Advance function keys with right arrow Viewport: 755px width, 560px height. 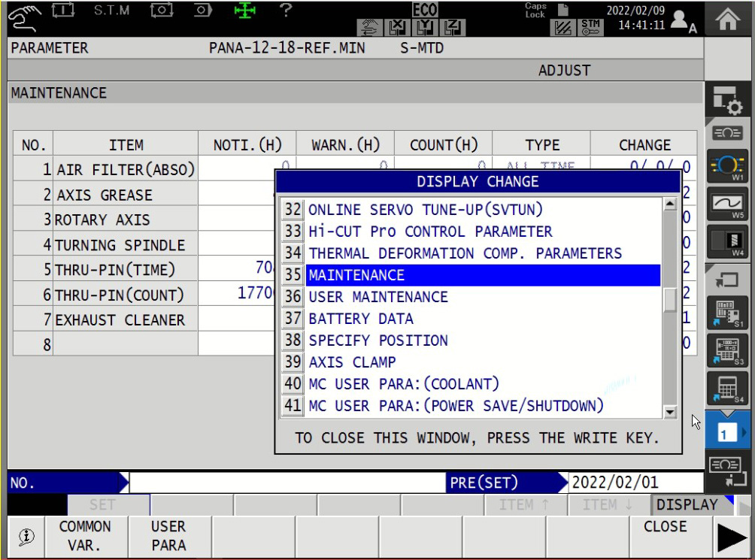732,538
